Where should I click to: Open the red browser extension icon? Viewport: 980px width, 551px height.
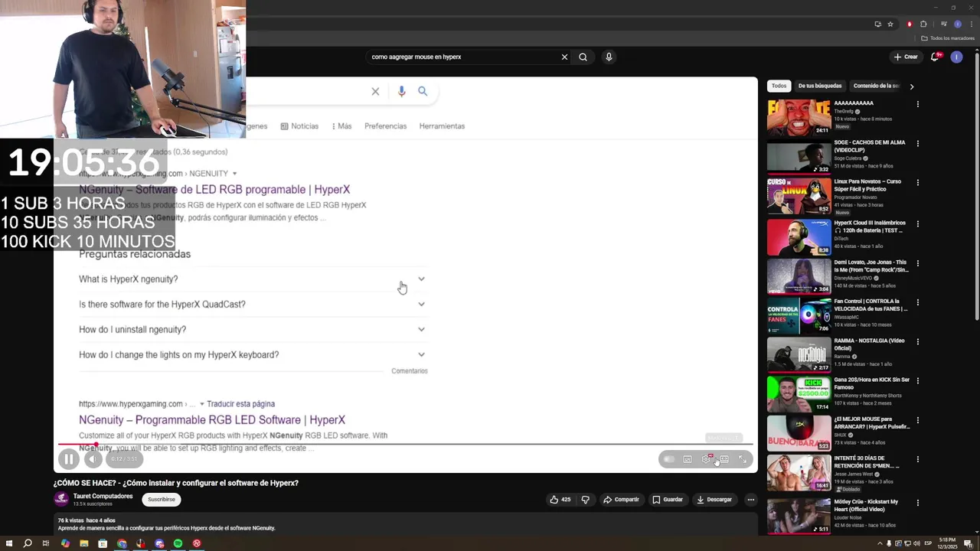click(x=910, y=24)
